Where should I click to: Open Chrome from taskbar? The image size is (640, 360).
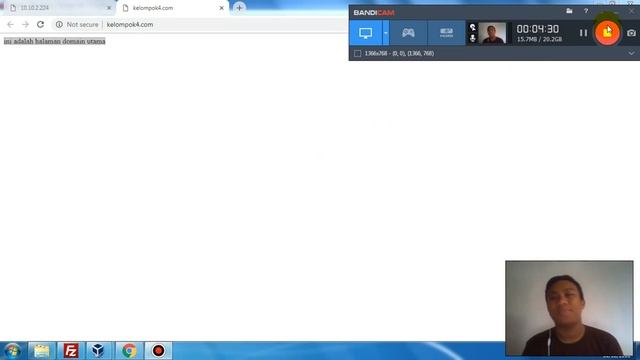pos(129,351)
